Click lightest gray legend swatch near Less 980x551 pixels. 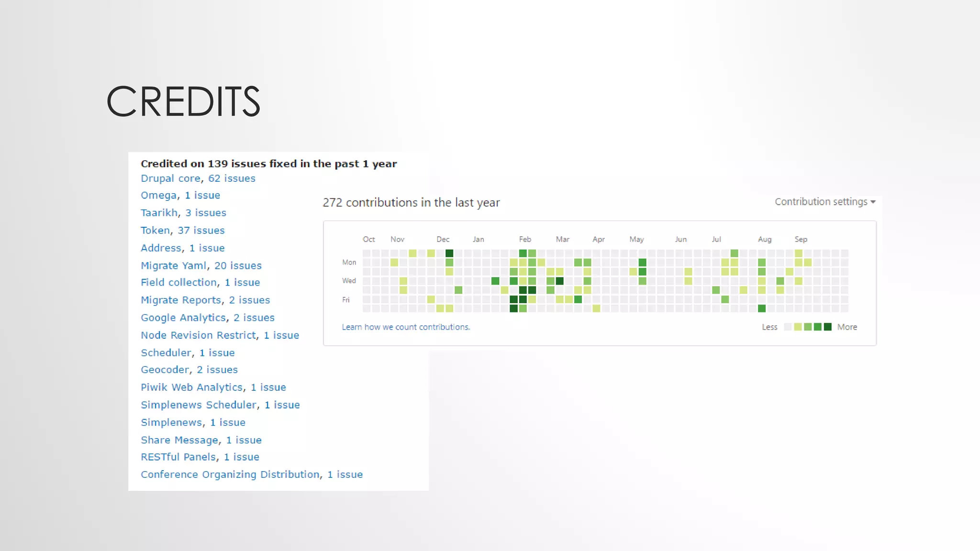click(x=788, y=327)
